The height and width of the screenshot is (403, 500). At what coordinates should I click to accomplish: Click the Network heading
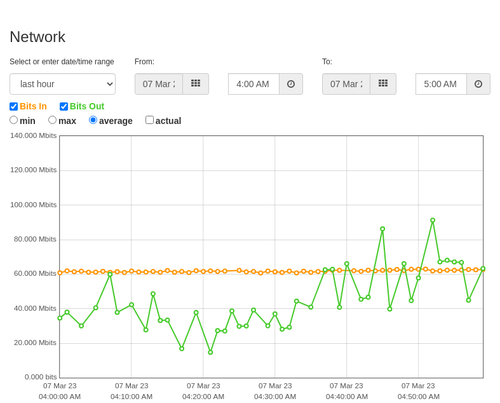[37, 37]
